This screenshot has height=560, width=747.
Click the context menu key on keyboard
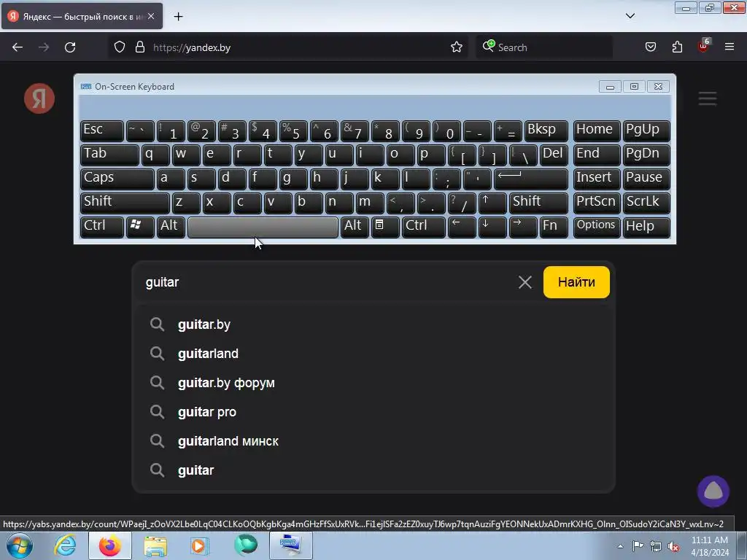click(x=385, y=227)
